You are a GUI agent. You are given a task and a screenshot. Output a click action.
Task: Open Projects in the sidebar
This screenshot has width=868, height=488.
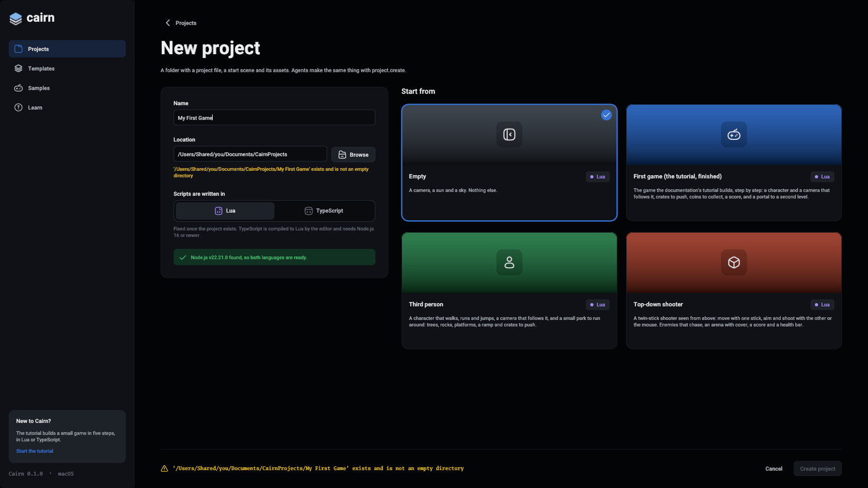pos(67,49)
